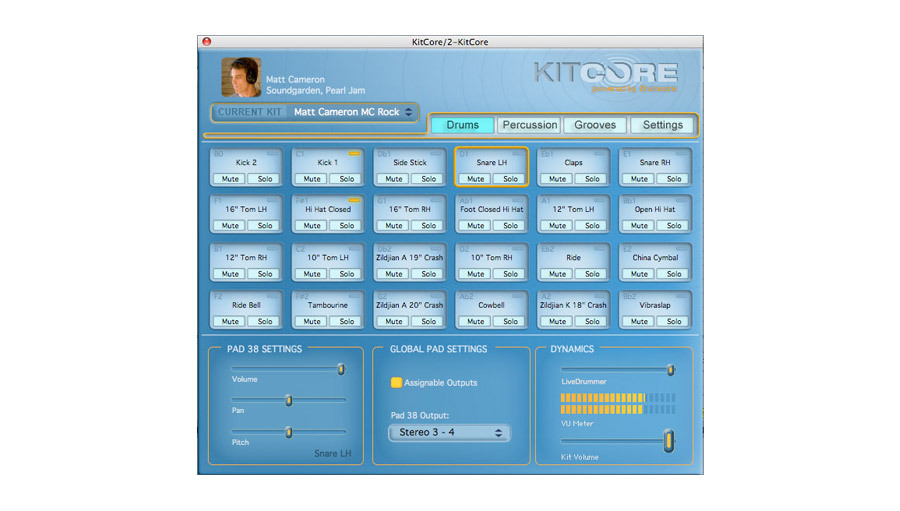Open the Settings tab
Image resolution: width=900 pixels, height=511 pixels.
click(x=662, y=125)
